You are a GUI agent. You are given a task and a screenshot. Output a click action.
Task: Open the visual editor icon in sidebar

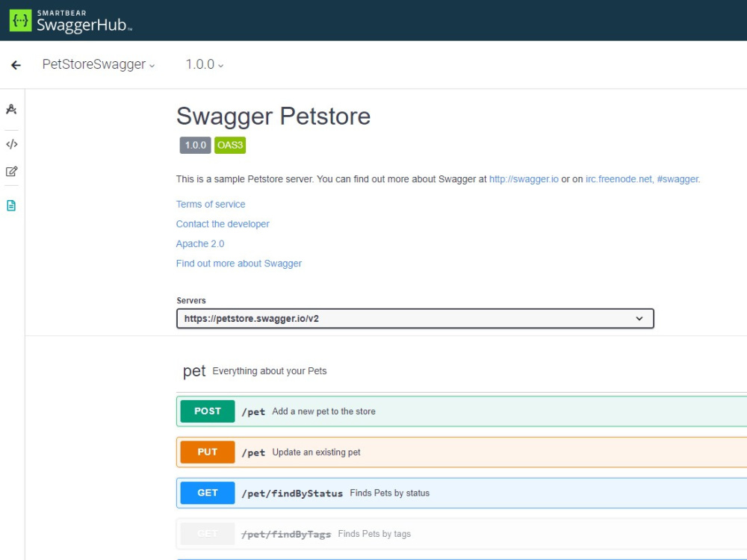pyautogui.click(x=11, y=171)
